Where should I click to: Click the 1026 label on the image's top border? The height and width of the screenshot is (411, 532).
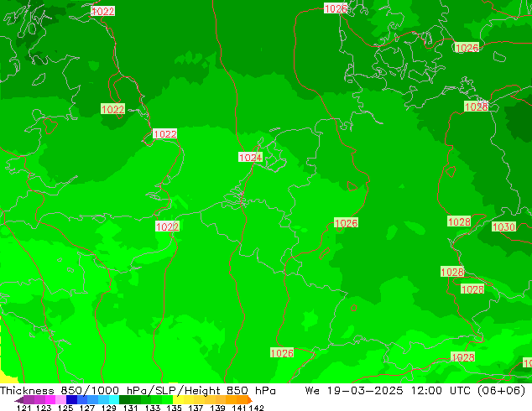point(336,8)
